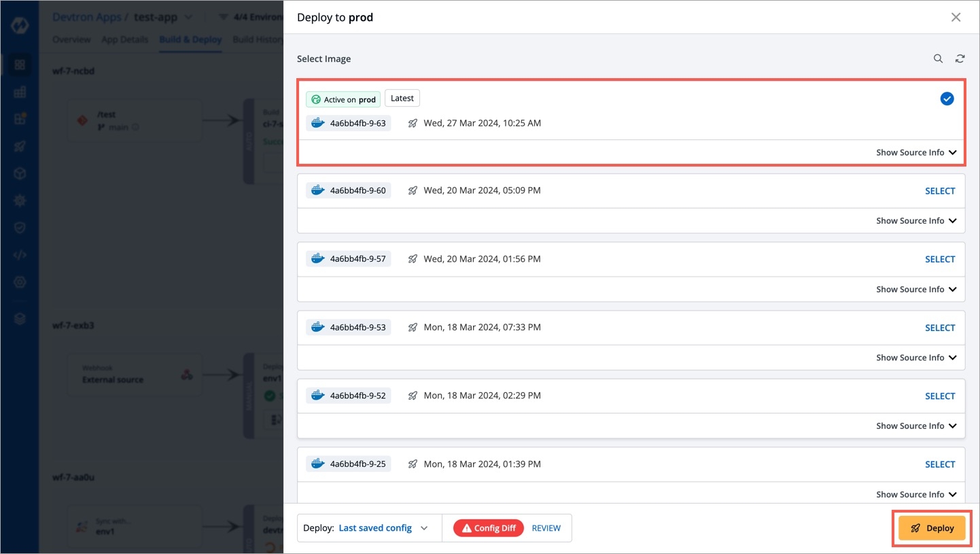Open the App Details tab behind the dialog

point(124,39)
